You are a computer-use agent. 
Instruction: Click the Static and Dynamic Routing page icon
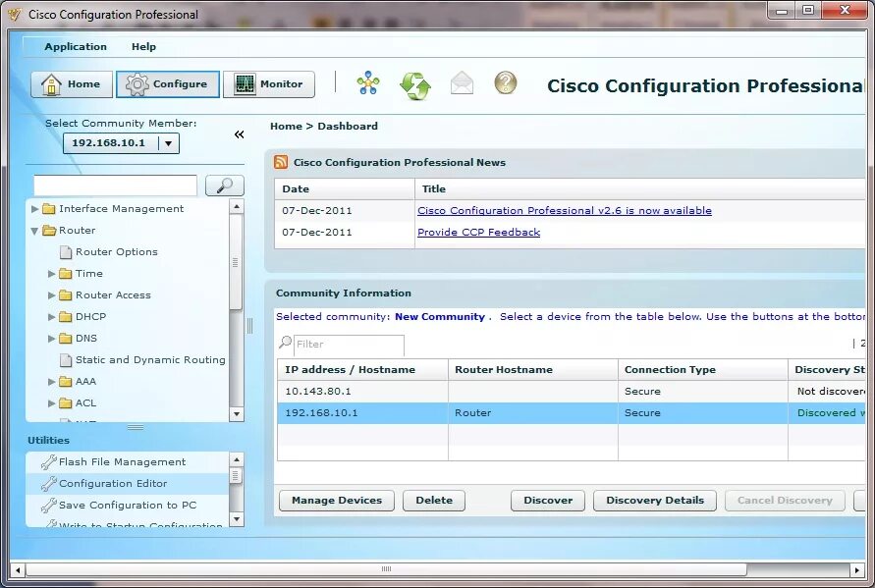point(66,360)
